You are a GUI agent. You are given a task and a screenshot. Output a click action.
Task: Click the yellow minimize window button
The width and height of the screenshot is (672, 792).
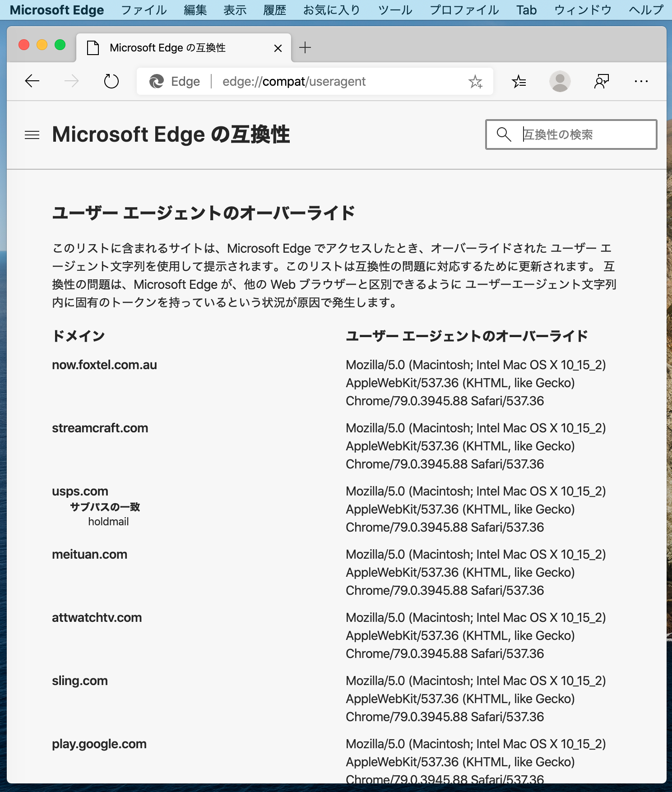[42, 45]
